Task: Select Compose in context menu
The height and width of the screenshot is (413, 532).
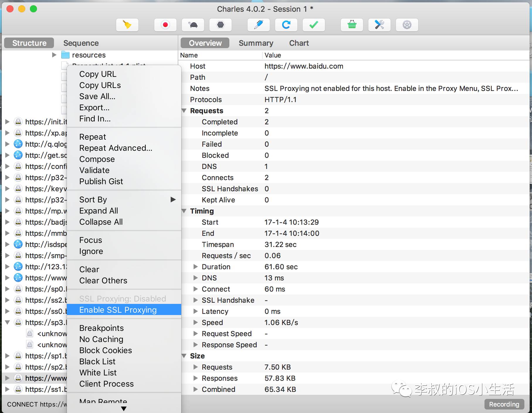Action: click(124, 159)
